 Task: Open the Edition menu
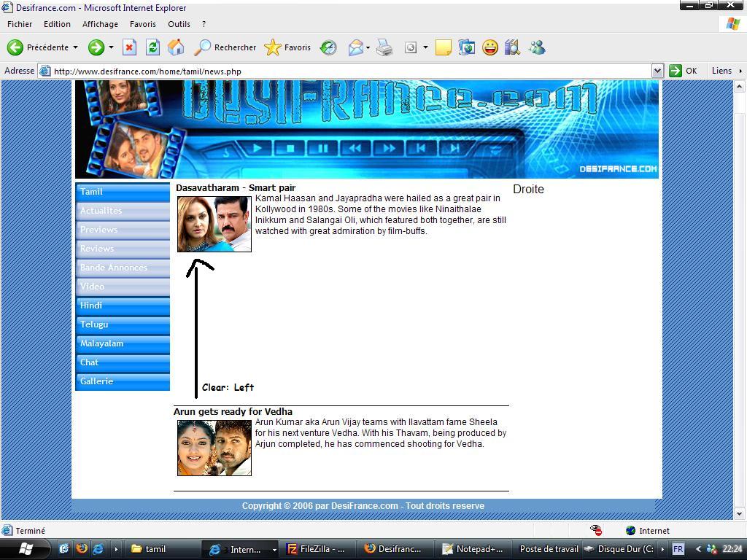tap(57, 24)
